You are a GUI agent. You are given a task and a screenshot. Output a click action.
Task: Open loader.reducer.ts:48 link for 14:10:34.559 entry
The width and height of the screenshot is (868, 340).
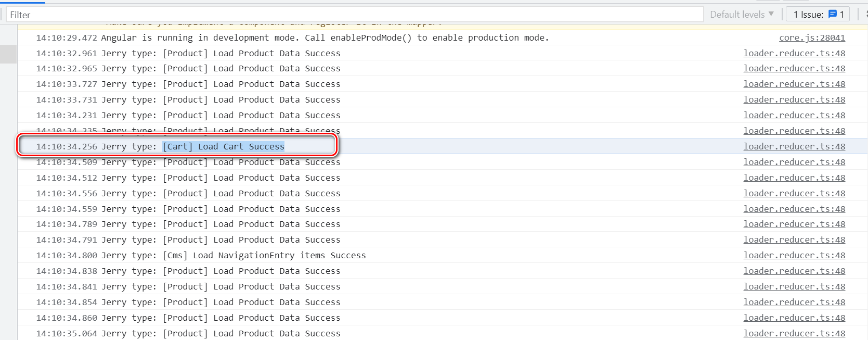[x=794, y=209]
